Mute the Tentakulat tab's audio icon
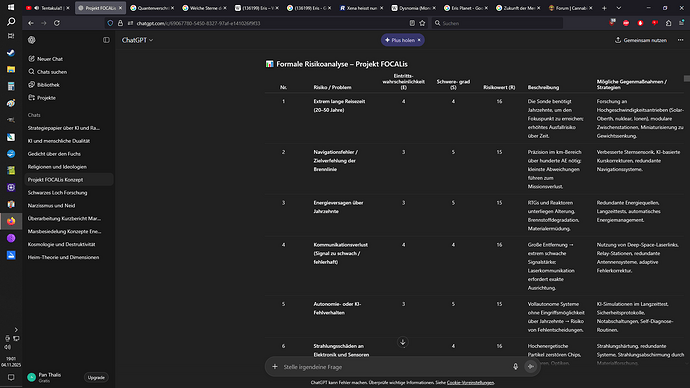Screen dimensions: 690x388 (37, 8)
